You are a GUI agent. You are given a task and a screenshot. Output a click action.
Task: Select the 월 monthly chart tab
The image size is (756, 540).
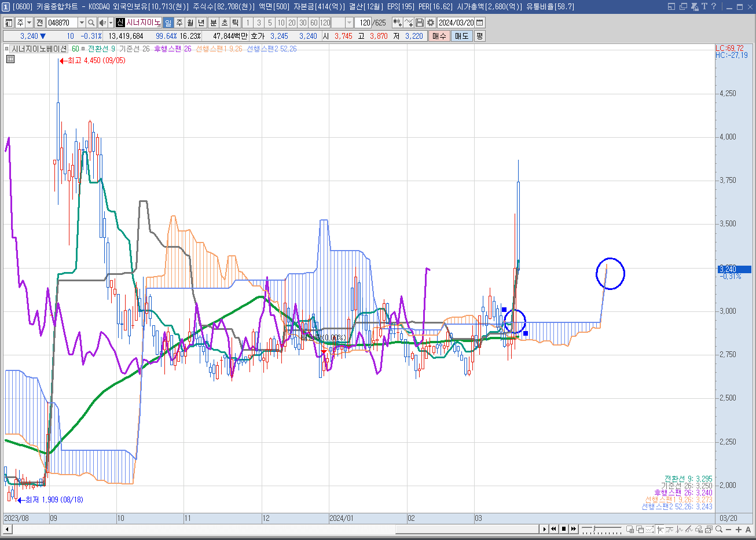(190, 23)
